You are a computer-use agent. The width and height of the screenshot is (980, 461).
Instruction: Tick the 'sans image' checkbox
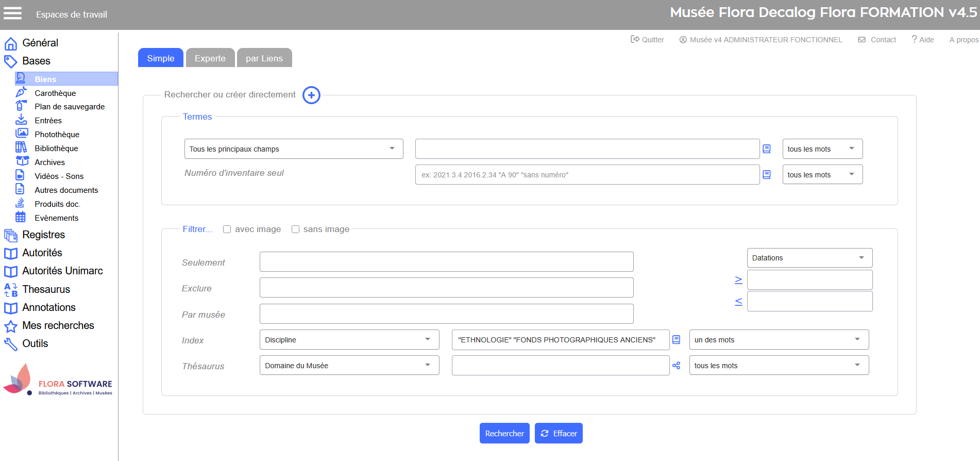(x=295, y=229)
